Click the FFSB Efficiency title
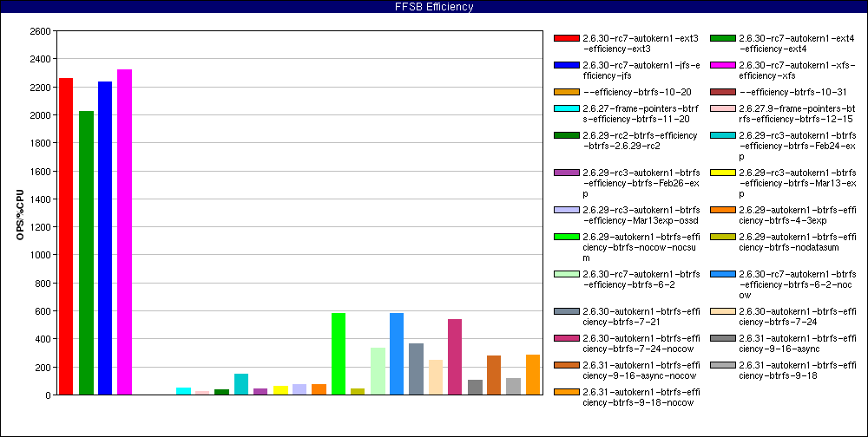This screenshot has height=437, width=868. tap(434, 7)
